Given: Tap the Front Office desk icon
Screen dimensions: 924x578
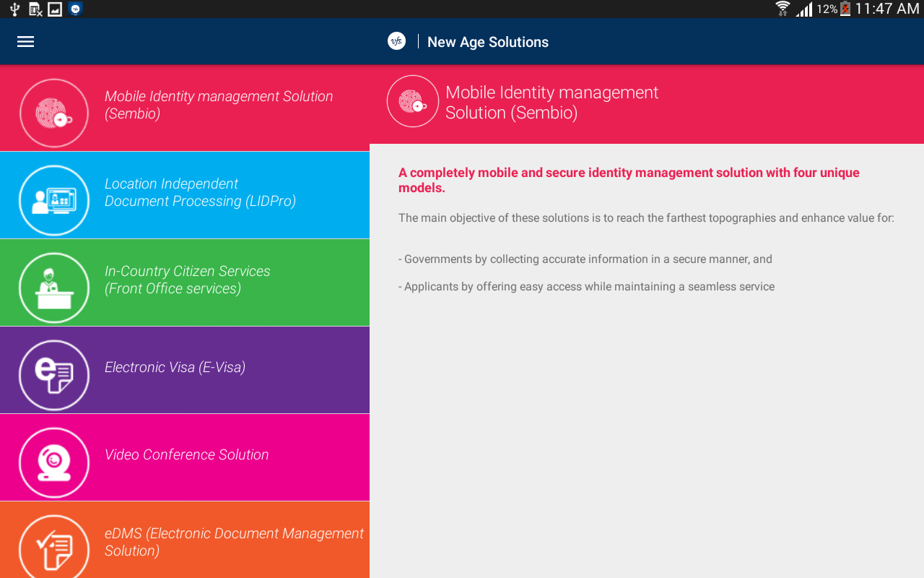Looking at the screenshot, I should click(54, 288).
